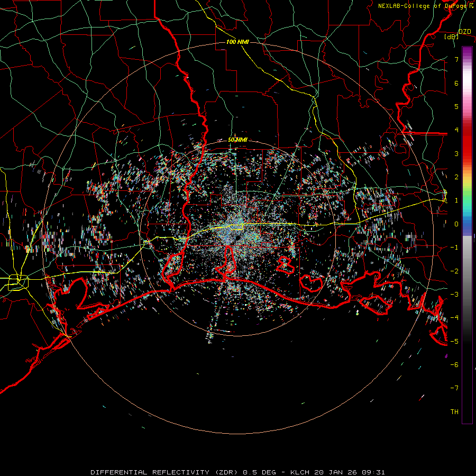Click the ZDR color scale bar

tap(467, 235)
